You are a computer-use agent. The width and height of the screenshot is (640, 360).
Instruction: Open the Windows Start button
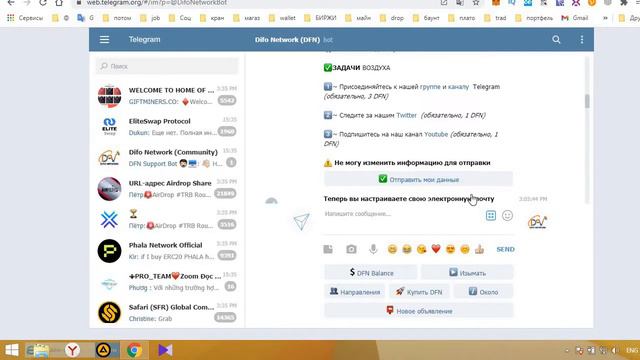coord(11,350)
